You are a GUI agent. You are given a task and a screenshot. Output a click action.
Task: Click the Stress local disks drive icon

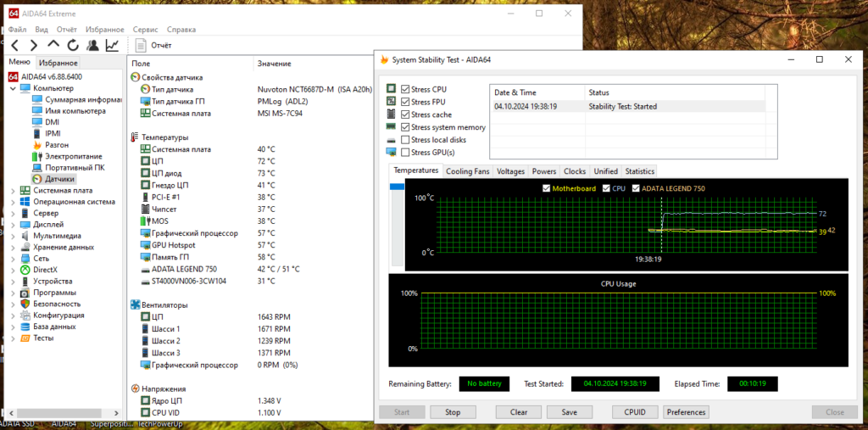click(392, 140)
